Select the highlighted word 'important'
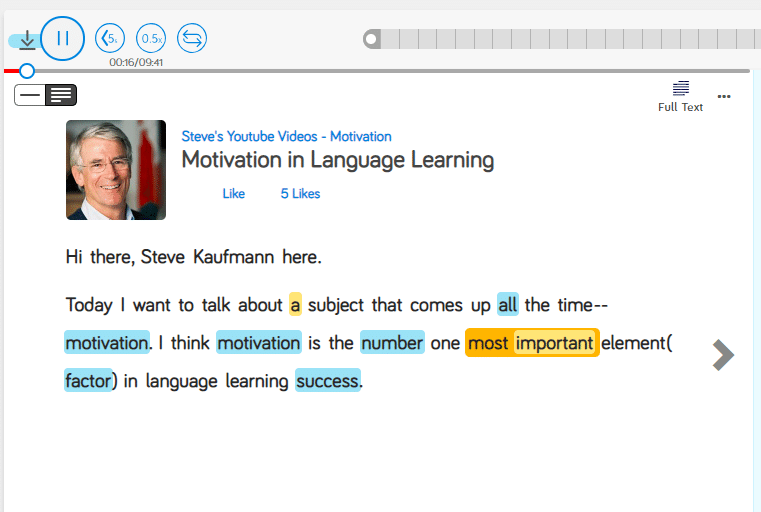This screenshot has height=512, width=761. [x=554, y=343]
